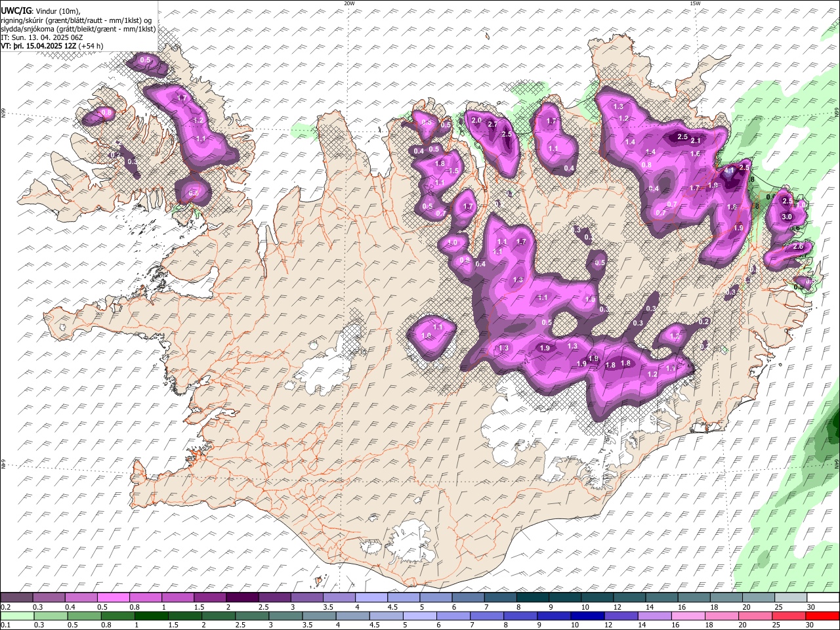Click the "IT: Sun. 13. 04. 2025 06Z" line
Screen dimensions: 840x630
(42, 38)
